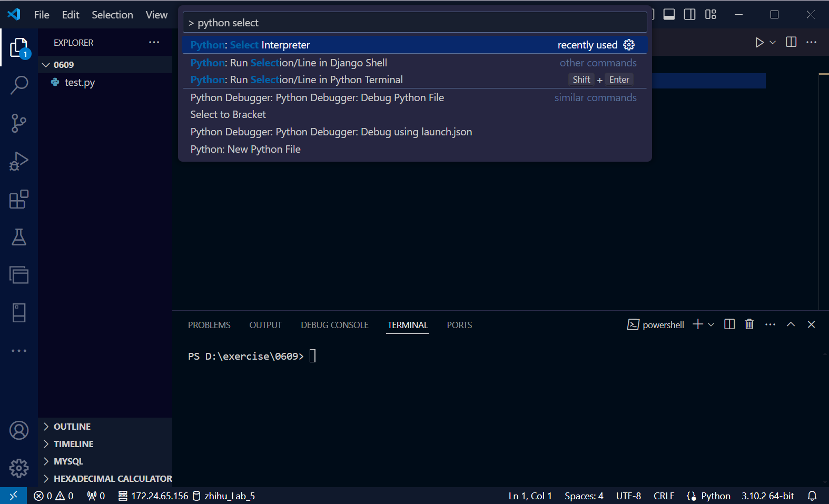Open the Remote Explorer windows icon
This screenshot has height=504, width=829.
pos(19,275)
